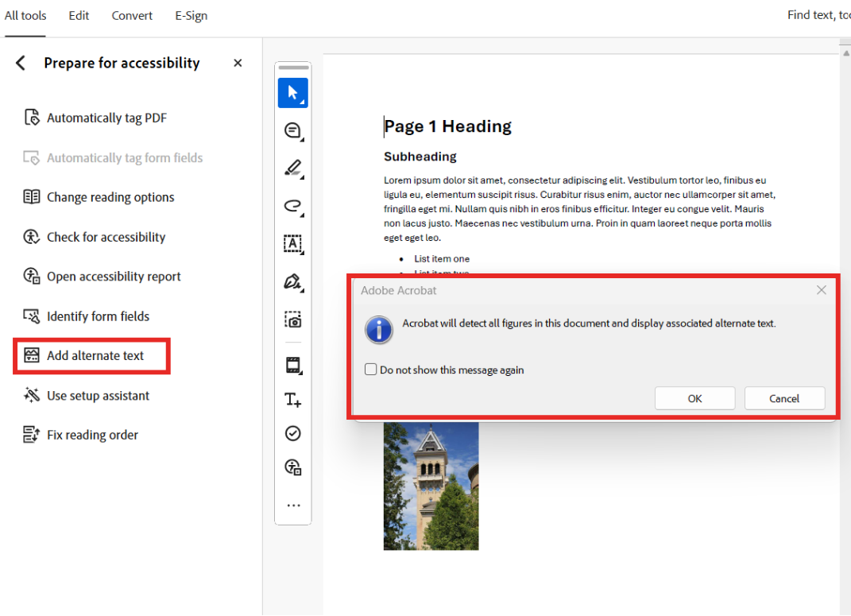Click the Fix reading order icon
The image size is (851, 616).
pyautogui.click(x=32, y=435)
